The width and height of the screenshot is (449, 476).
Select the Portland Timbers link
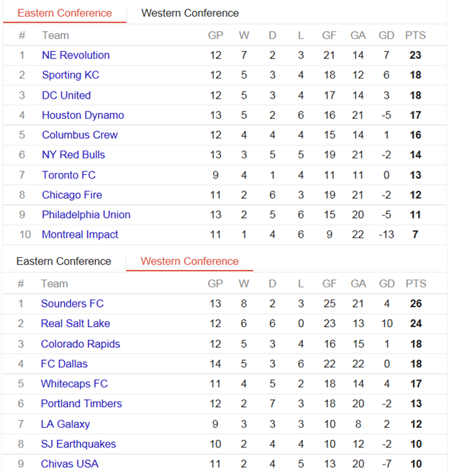81,404
